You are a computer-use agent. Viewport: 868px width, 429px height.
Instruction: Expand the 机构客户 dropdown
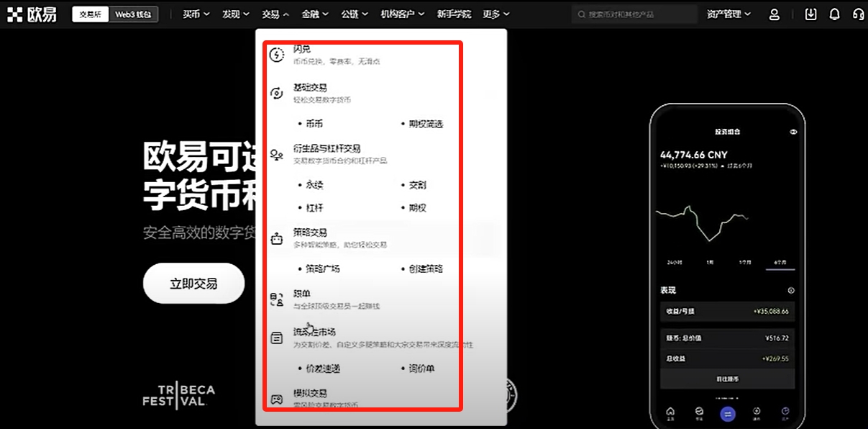pos(403,14)
